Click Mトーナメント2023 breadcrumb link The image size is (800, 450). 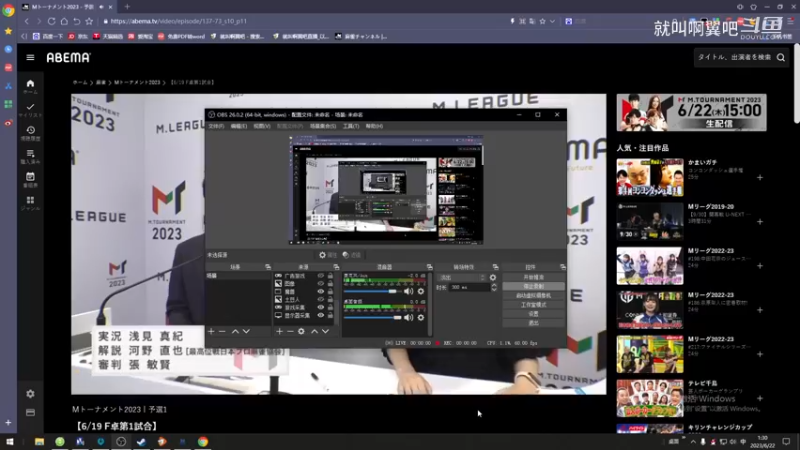tap(137, 82)
